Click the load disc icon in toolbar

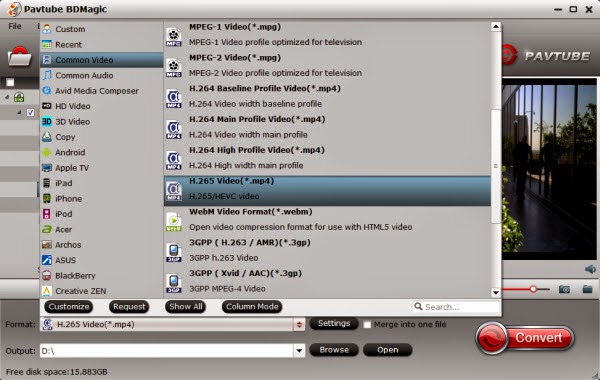click(x=20, y=57)
